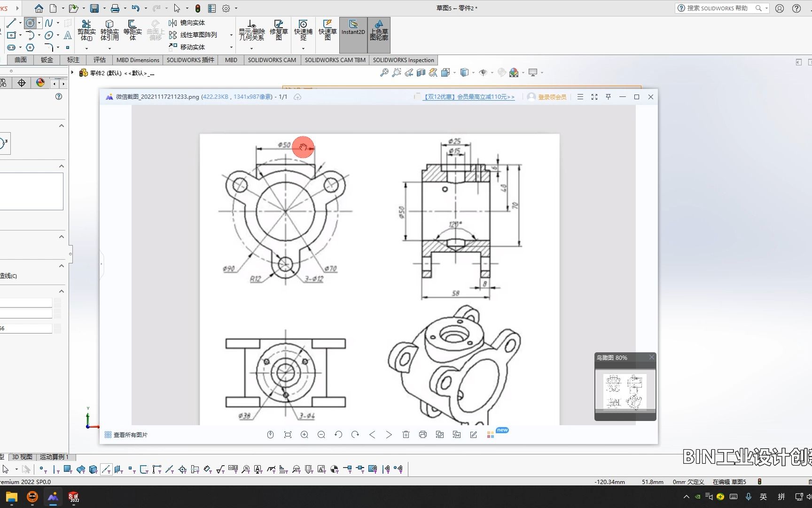Screen dimensions: 812x508
Task: Click 查看所有图片 view all images button
Action: pyautogui.click(x=126, y=435)
